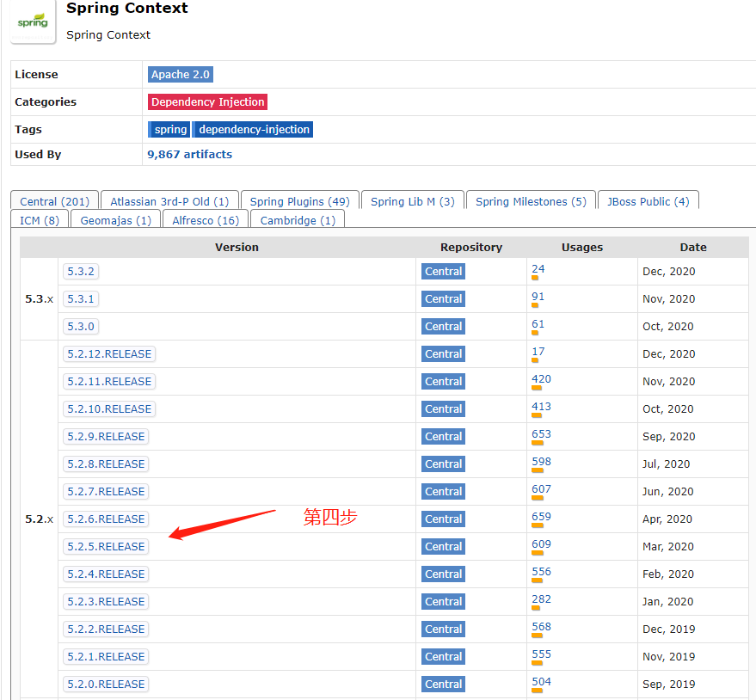Select the Alfresco (16) repository tab

(x=205, y=219)
